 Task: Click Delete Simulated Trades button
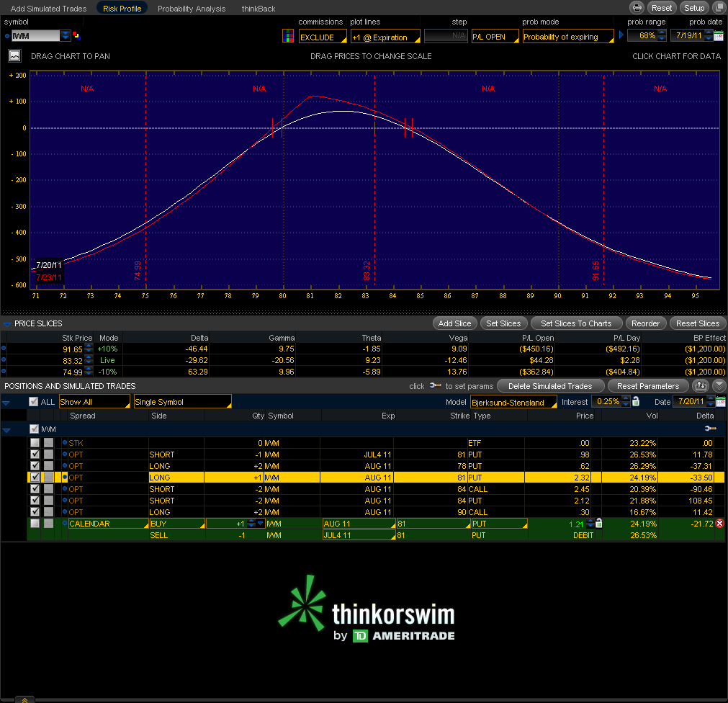pyautogui.click(x=550, y=386)
